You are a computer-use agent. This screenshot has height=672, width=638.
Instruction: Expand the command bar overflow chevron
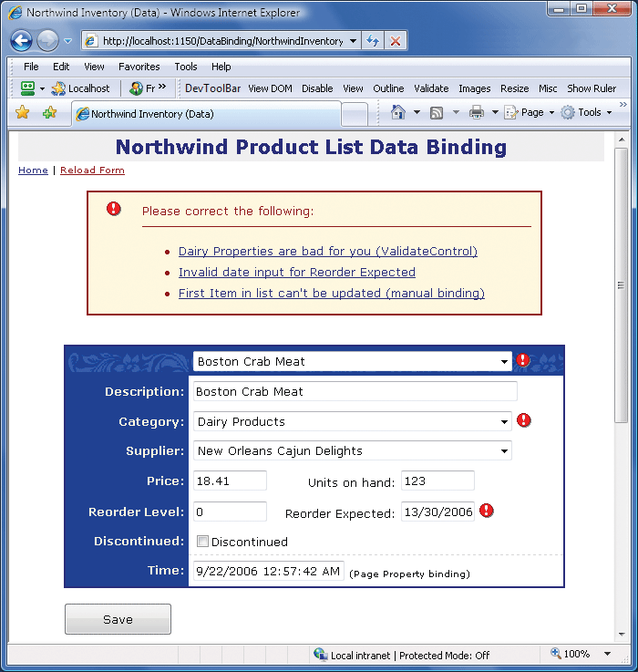[623, 104]
